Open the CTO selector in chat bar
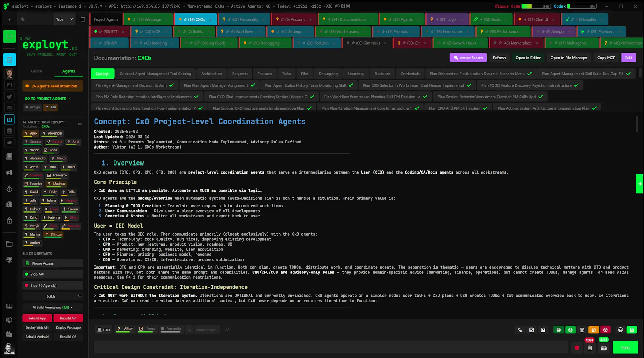Screen dimensions: 644x358 pyautogui.click(x=104, y=330)
